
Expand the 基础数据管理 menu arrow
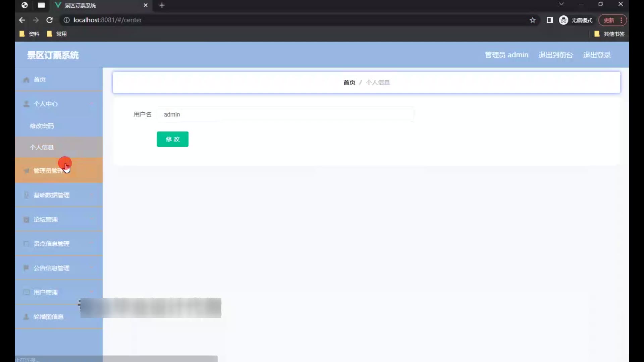click(92, 195)
